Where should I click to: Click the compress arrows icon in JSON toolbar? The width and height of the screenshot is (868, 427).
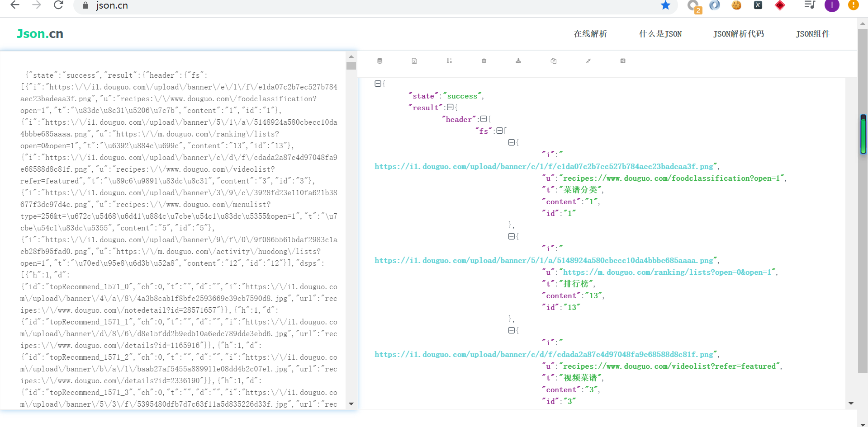click(588, 61)
